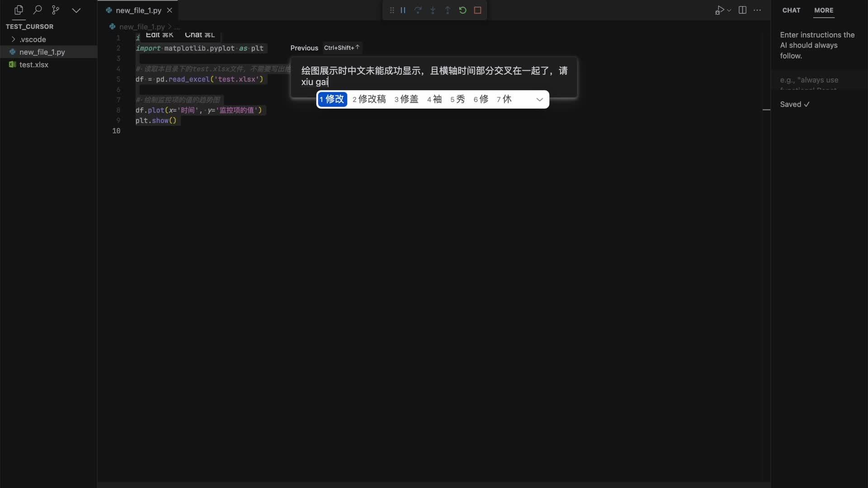The height and width of the screenshot is (488, 868).
Task: Close the new_file_1.py tab
Action: (x=170, y=10)
